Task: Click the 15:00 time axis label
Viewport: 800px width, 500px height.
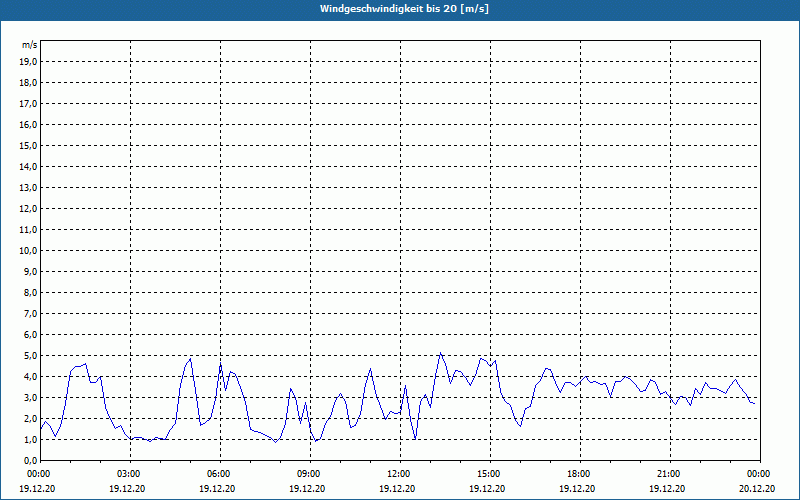Action: point(489,474)
